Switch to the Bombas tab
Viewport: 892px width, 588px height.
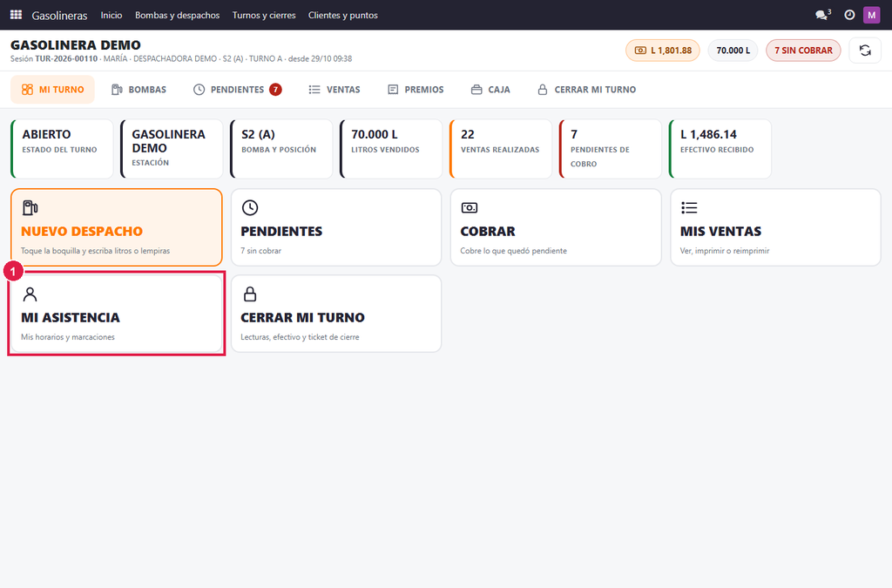tap(139, 89)
